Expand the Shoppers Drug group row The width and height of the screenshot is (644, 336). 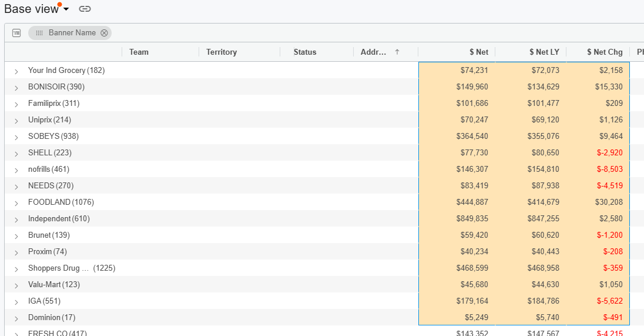(x=16, y=268)
